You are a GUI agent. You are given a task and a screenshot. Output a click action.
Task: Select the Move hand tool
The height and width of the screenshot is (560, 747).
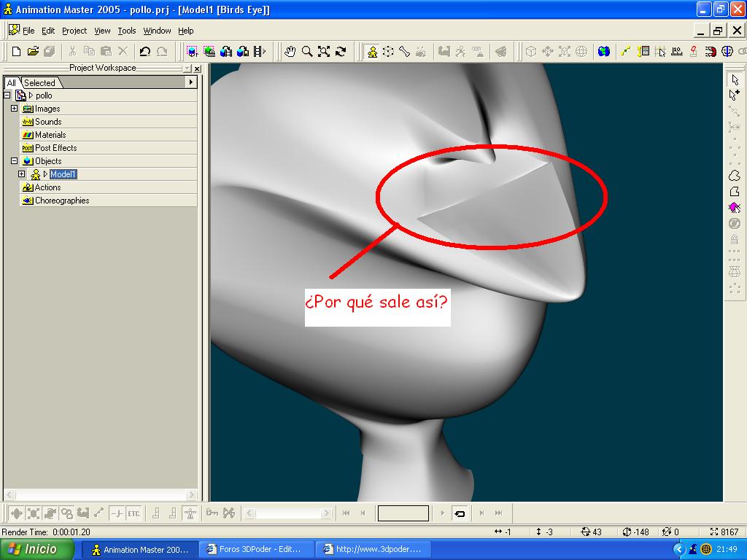[290, 52]
